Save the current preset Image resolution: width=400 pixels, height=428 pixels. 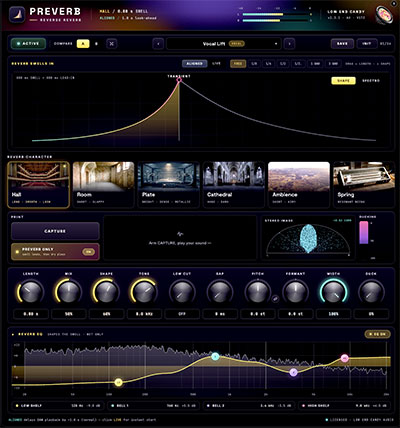[342, 44]
